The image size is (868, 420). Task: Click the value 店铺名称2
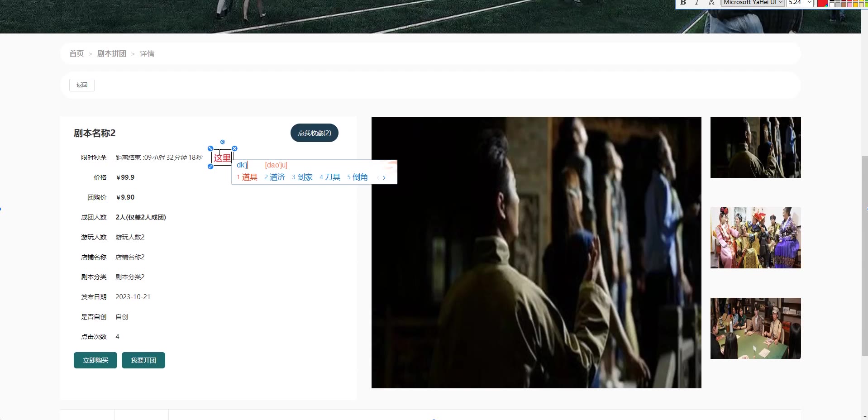tap(130, 257)
